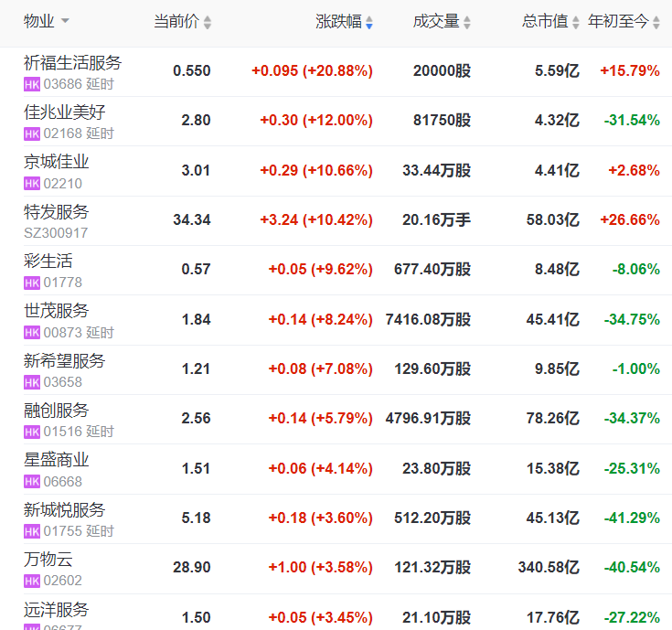Sort by 年初至今 column arrows
Image resolution: width=672 pixels, height=630 pixels.
coord(656,22)
